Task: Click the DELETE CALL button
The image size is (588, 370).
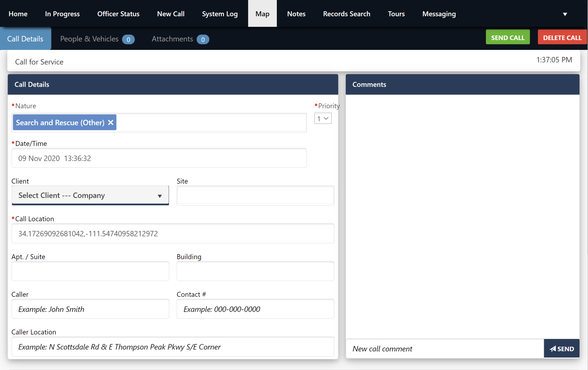Action: click(x=562, y=37)
